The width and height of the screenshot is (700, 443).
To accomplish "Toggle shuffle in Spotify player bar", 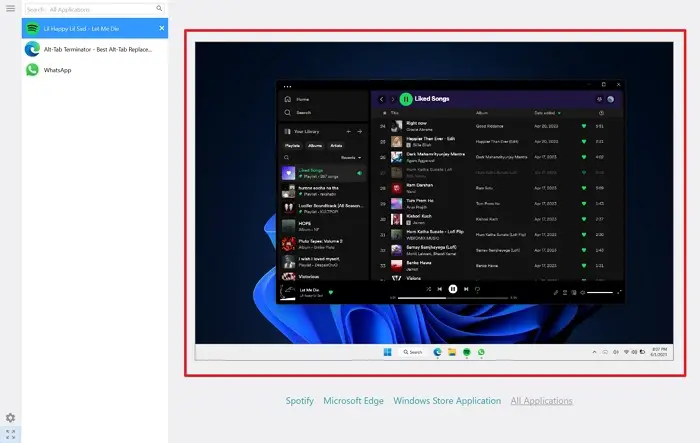I will [428, 289].
